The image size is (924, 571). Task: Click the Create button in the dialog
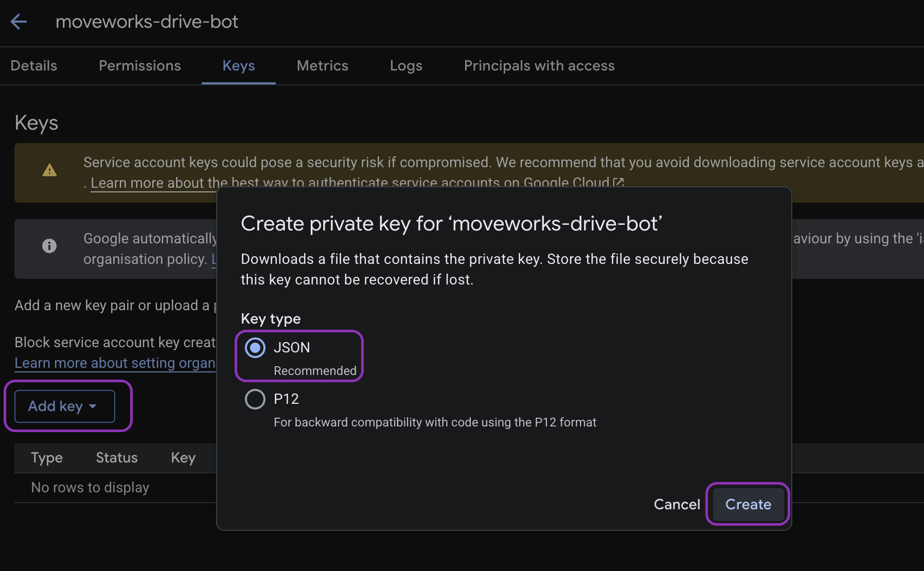(748, 504)
